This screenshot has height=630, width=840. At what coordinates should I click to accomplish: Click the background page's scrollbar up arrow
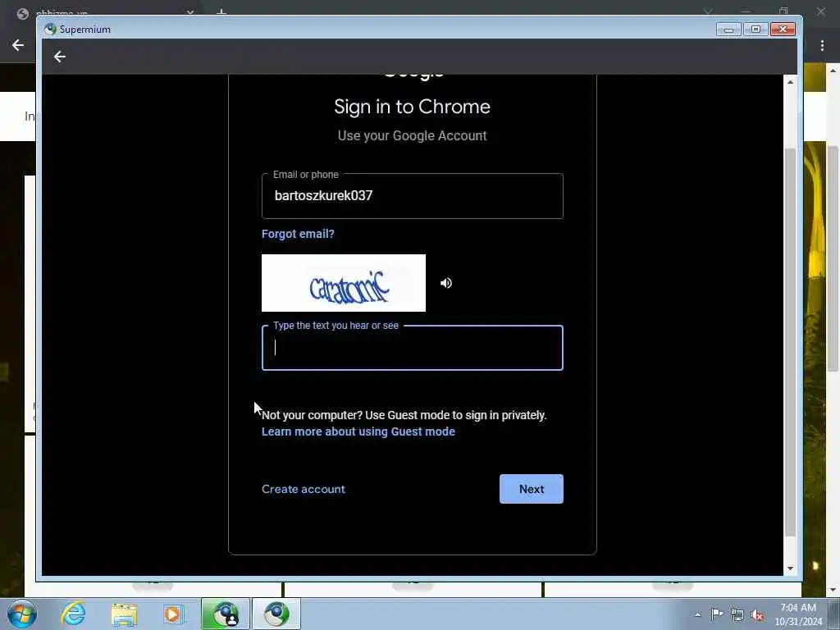coord(833,70)
